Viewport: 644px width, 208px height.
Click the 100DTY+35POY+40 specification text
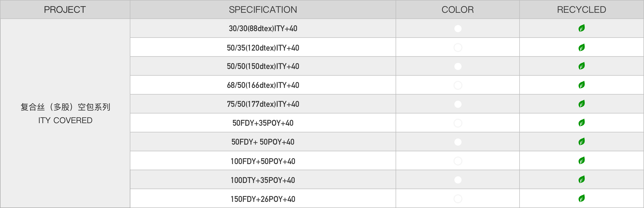click(263, 180)
